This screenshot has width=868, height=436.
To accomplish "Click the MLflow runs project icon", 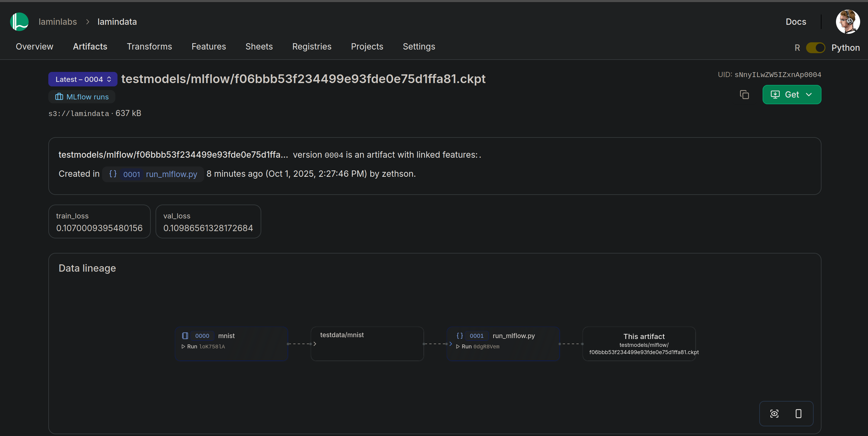I will (x=59, y=97).
